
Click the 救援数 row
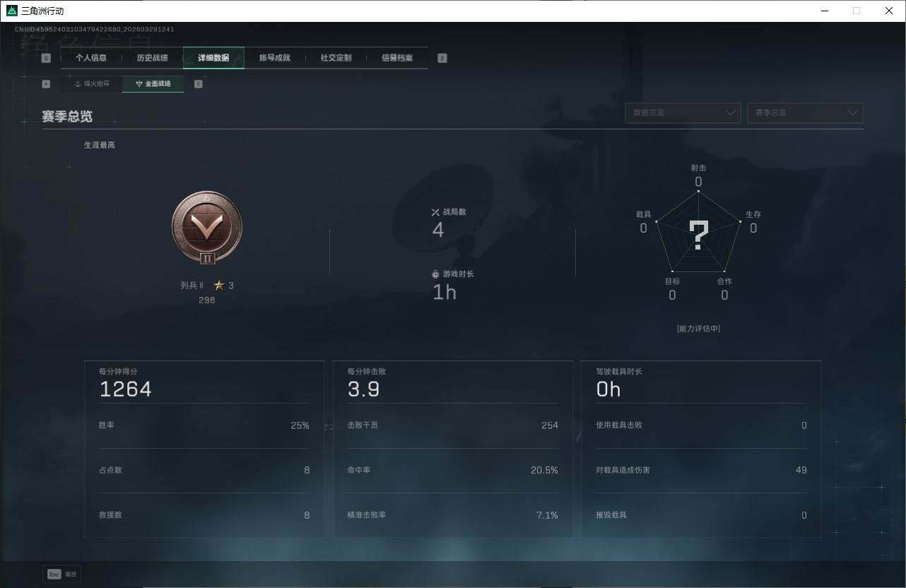204,515
